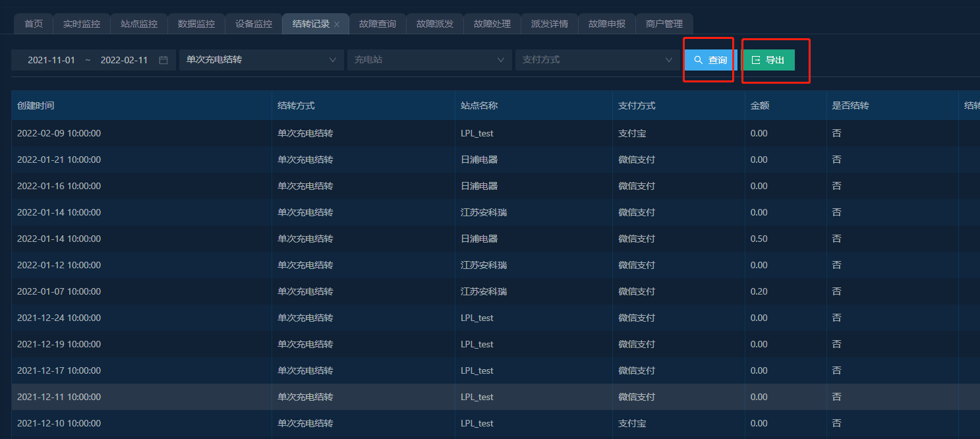Select the 数据监控 tab
The image size is (980, 439).
[x=196, y=24]
